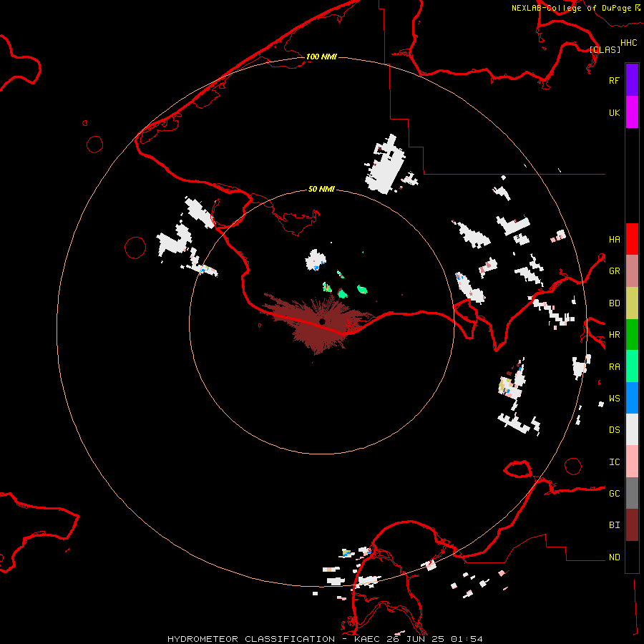This screenshot has width=644, height=644.
Task: Click the UK magenta legend swatch
Action: coord(632,112)
